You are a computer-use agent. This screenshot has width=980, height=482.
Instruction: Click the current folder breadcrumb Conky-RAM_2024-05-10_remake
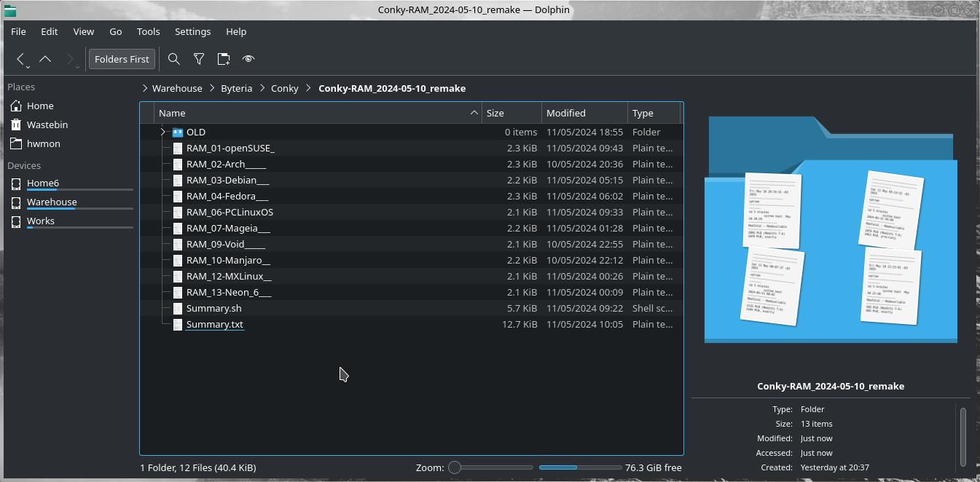(x=392, y=88)
